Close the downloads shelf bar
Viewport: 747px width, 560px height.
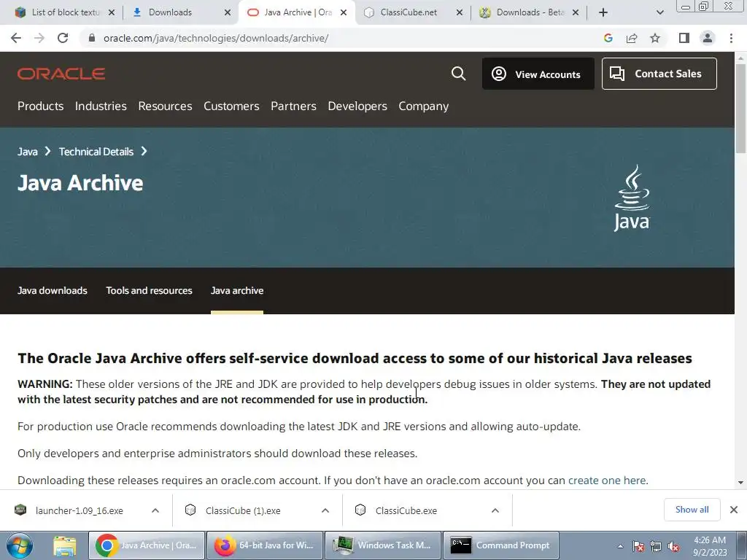coord(734,510)
